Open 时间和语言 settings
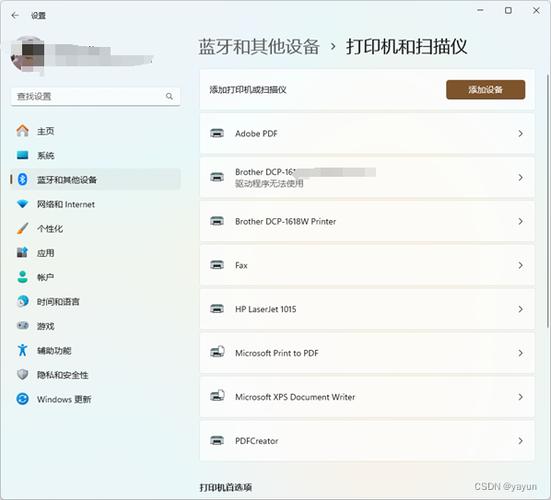The height and width of the screenshot is (500, 551). pyautogui.click(x=96, y=301)
